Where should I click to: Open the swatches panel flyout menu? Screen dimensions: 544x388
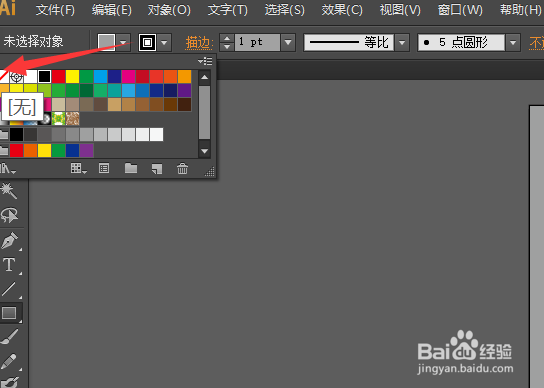tap(205, 61)
